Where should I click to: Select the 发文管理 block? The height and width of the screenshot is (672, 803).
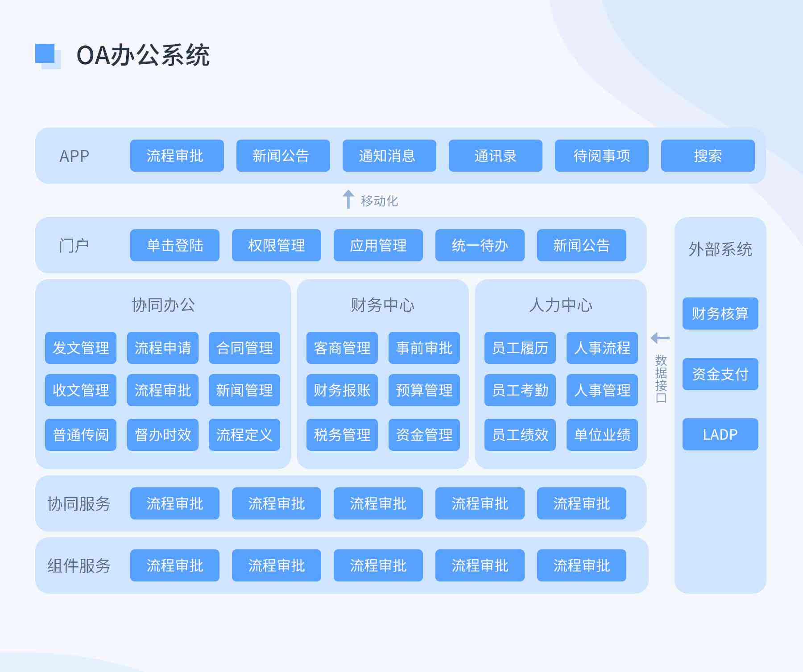[81, 348]
